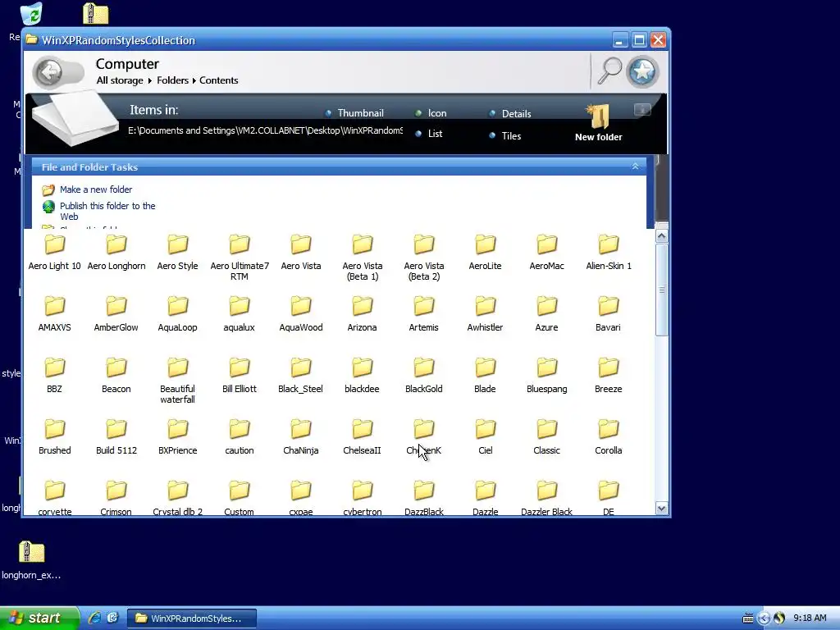Image resolution: width=840 pixels, height=630 pixels.
Task: Click the BXPrience folder name
Action: click(177, 450)
